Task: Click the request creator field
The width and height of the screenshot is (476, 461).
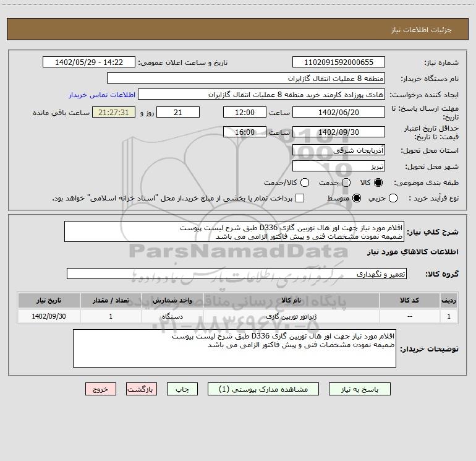Action: (x=261, y=94)
